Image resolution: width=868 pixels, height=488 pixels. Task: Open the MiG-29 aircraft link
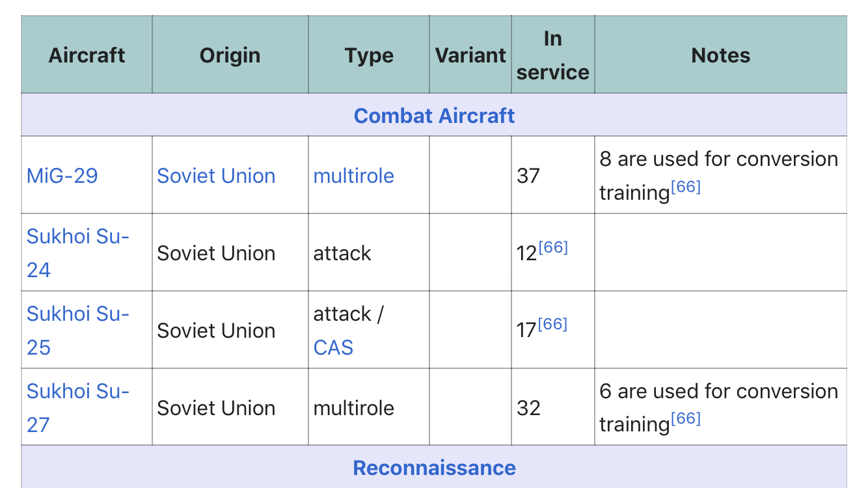(62, 176)
